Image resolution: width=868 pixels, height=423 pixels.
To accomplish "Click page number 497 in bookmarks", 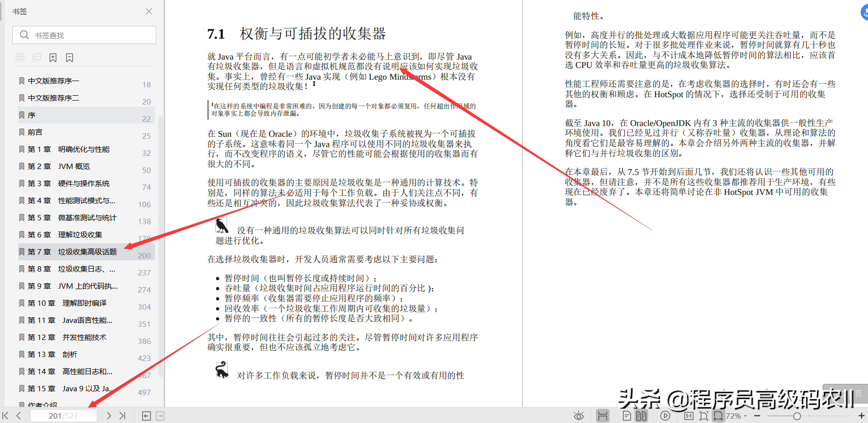I will (x=144, y=392).
